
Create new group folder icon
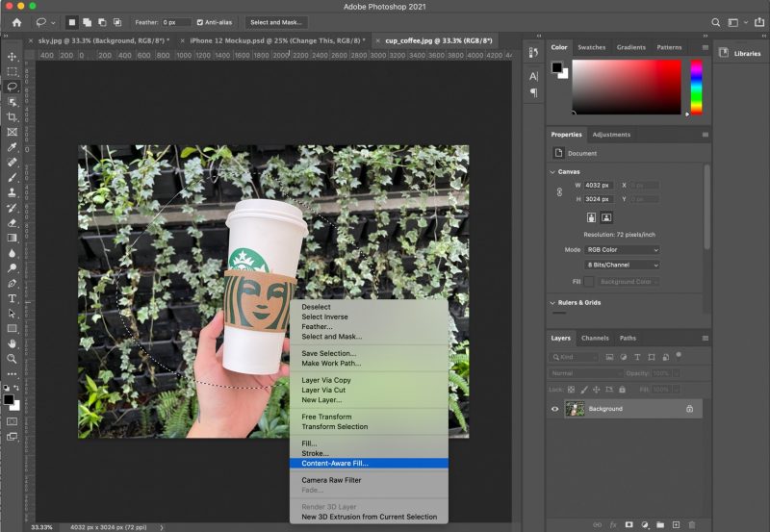click(x=660, y=524)
